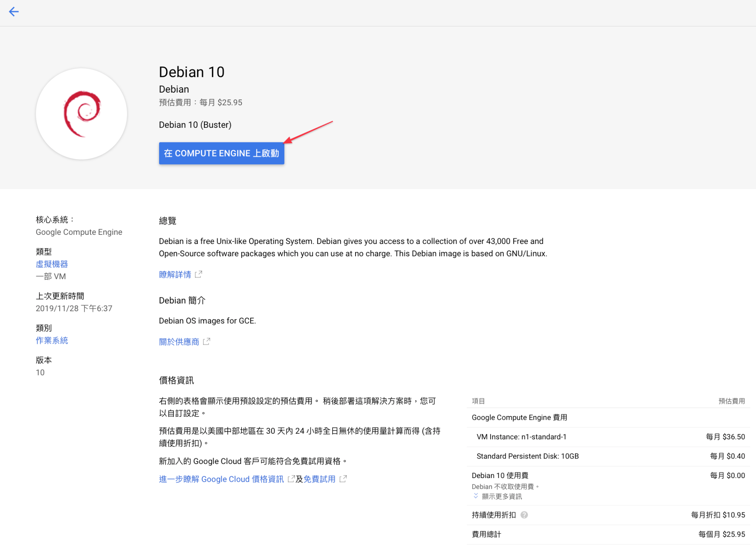
Task: Click the 項目 column header
Action: (478, 401)
